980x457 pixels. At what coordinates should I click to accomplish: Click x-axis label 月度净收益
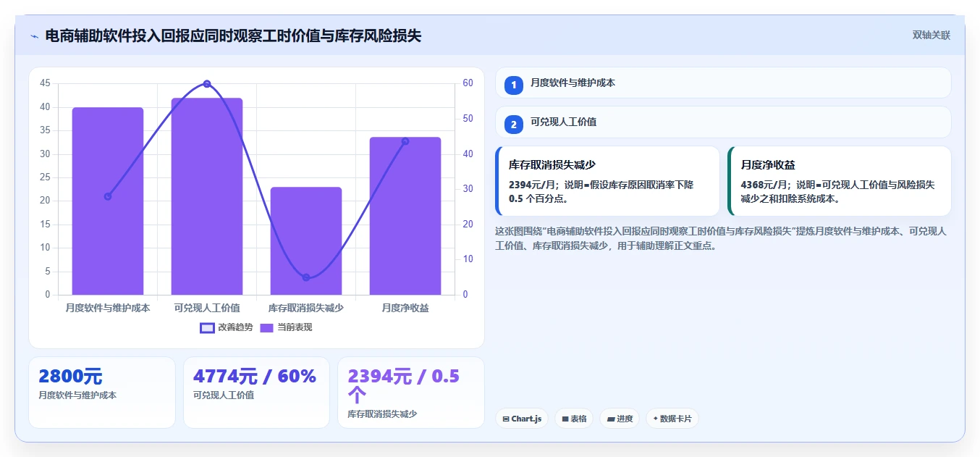pos(405,308)
